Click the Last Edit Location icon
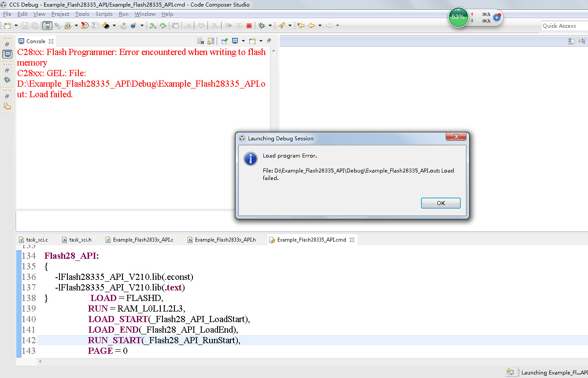Viewport: 588px width, 378px height. click(x=301, y=26)
